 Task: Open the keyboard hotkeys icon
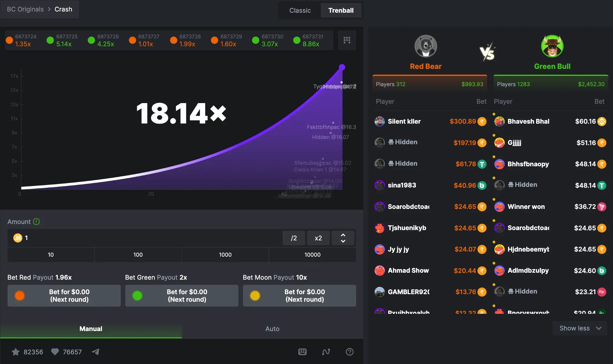pos(302,352)
